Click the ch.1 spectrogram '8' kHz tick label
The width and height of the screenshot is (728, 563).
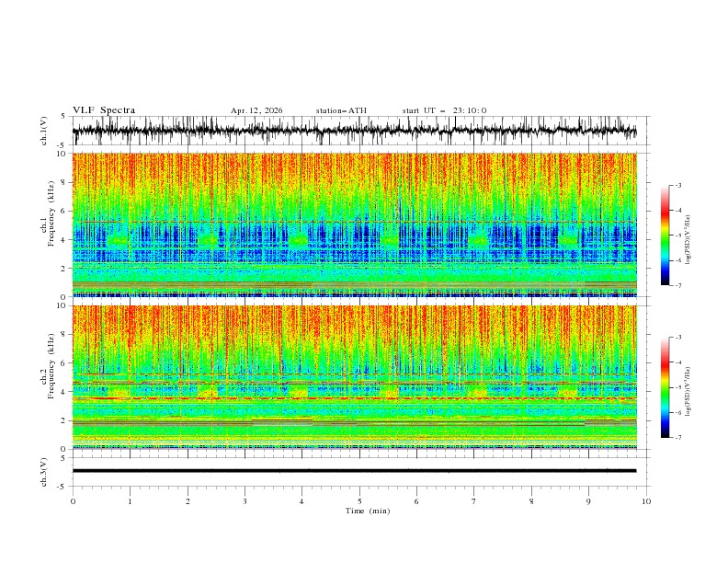(63, 182)
